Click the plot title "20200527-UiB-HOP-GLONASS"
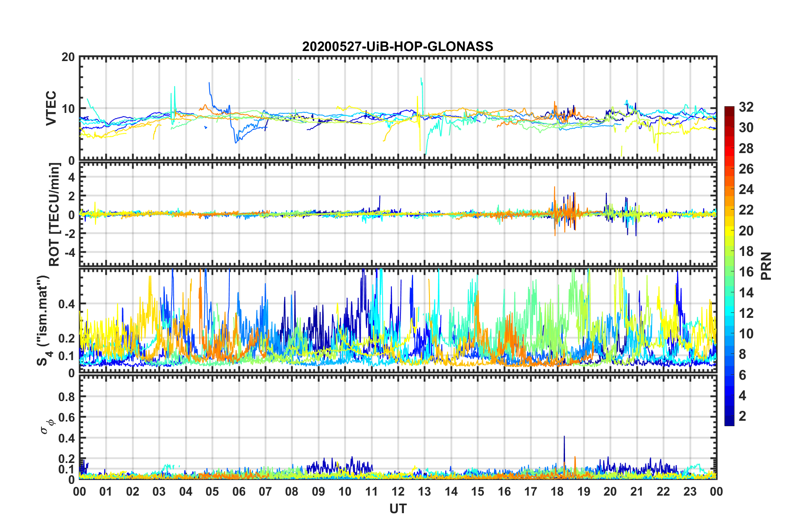The height and width of the screenshot is (532, 796). click(398, 46)
